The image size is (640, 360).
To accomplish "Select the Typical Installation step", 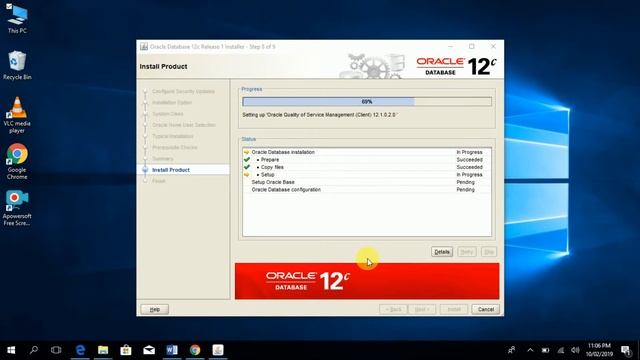I will tap(173, 136).
